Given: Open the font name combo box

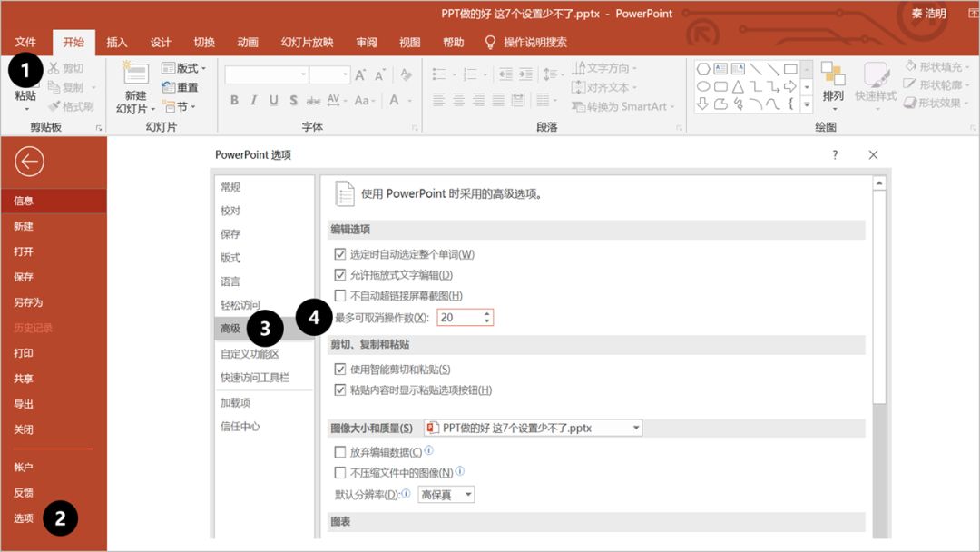Looking at the screenshot, I should (x=267, y=75).
